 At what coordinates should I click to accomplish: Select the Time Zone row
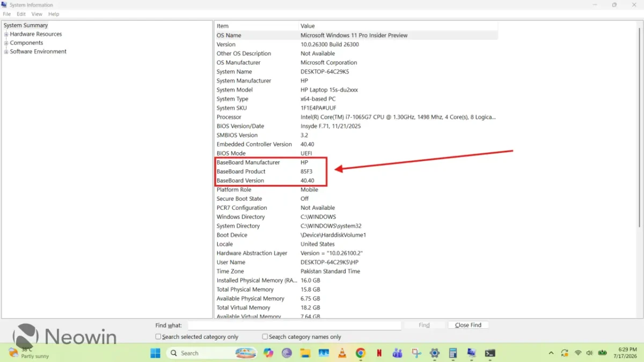(356, 271)
